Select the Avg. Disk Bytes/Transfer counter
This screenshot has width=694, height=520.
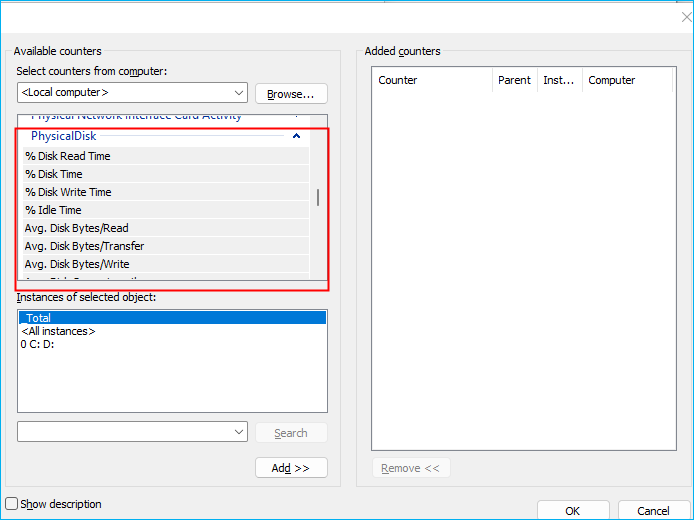[x=166, y=246]
